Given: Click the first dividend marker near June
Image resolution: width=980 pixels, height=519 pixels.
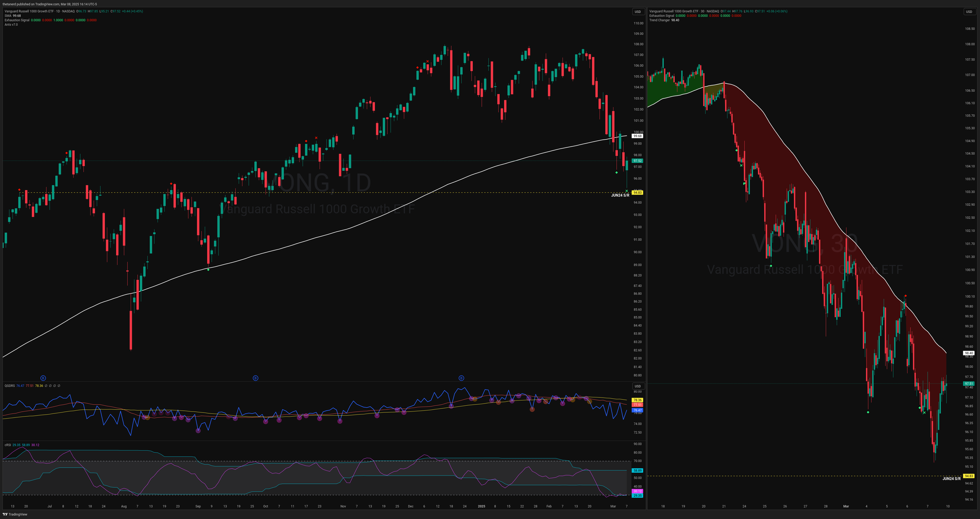Looking at the screenshot, I should [x=43, y=378].
